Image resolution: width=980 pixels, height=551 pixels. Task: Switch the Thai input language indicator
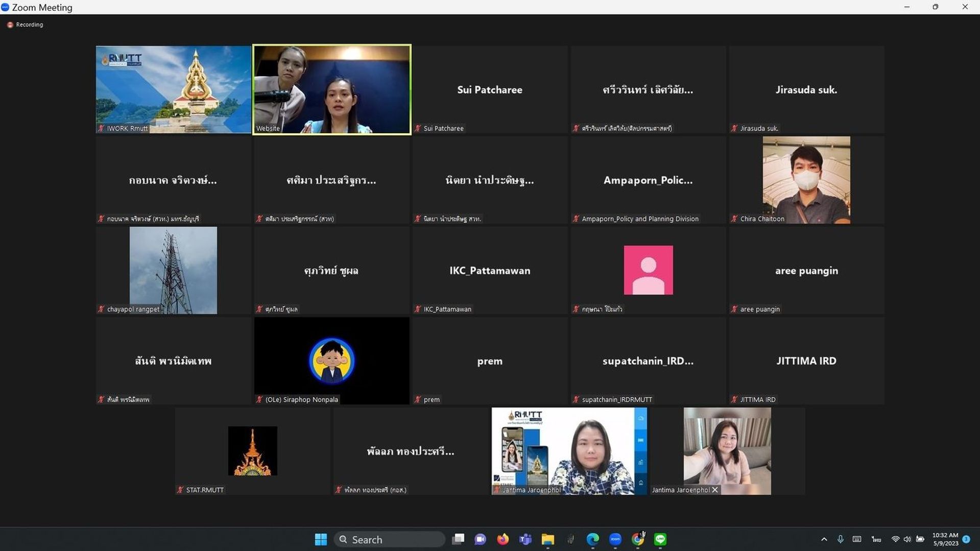876,539
